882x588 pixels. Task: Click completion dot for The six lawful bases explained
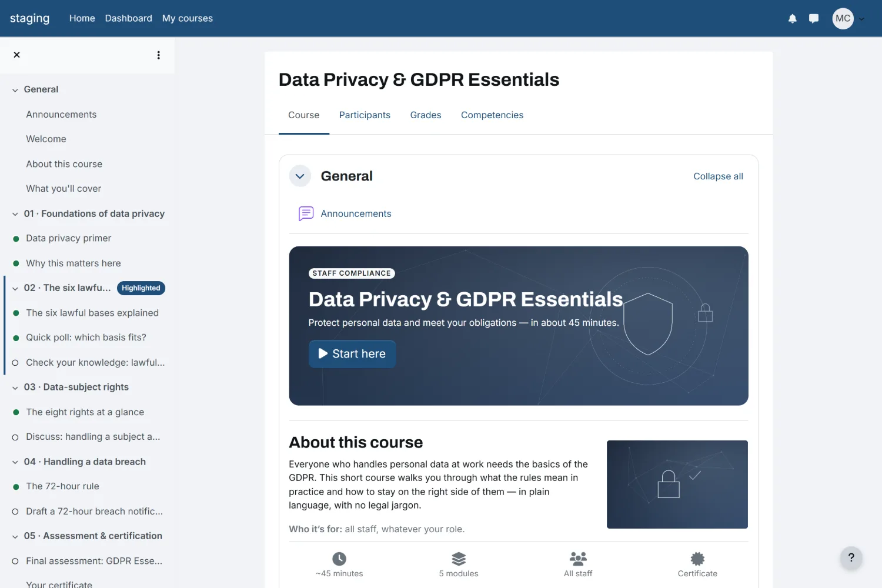[16, 313]
